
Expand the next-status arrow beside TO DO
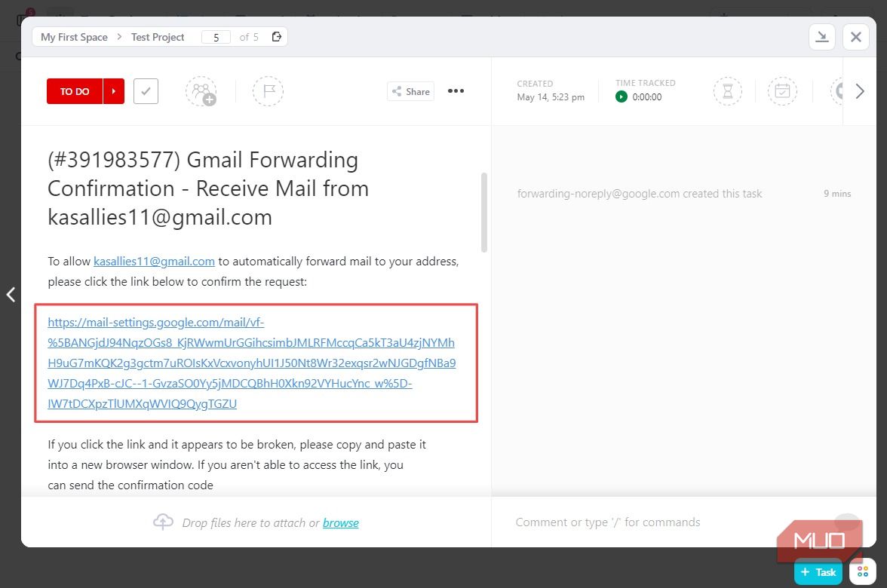click(x=114, y=91)
